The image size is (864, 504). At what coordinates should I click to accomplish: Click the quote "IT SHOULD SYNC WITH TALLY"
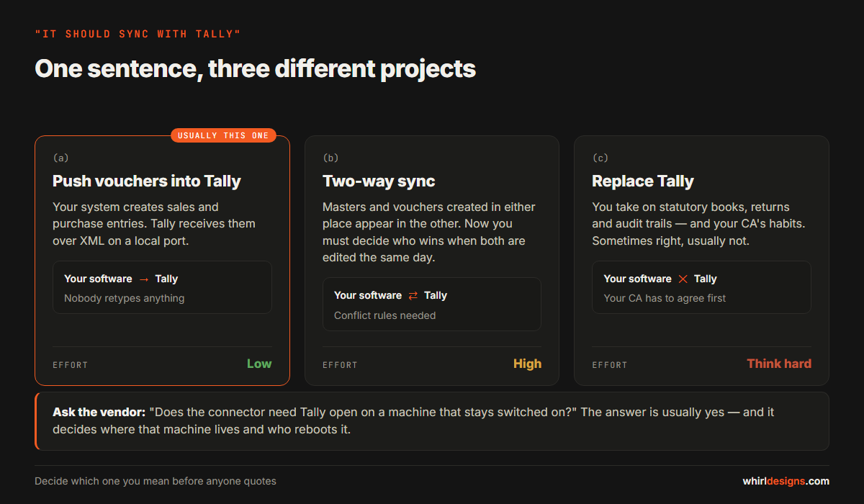[138, 34]
